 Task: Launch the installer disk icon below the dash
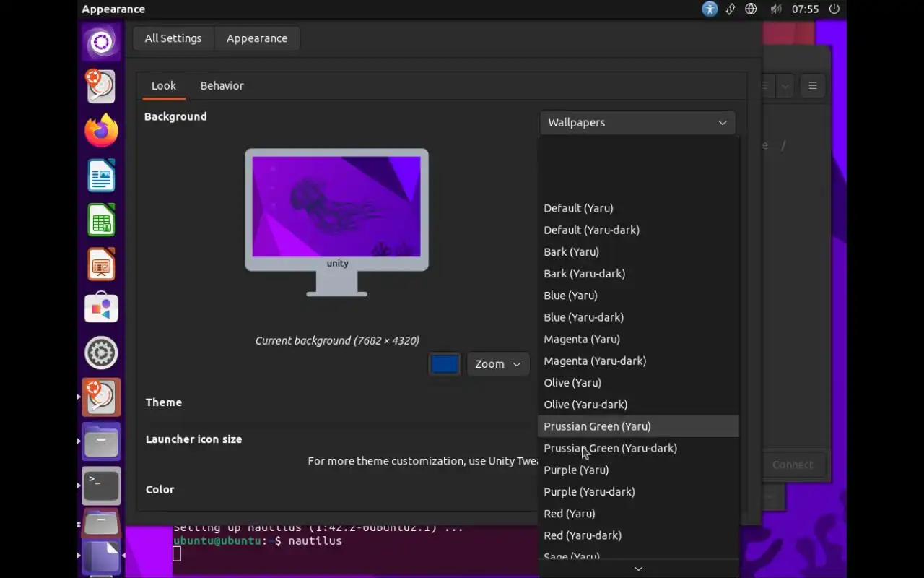tap(101, 86)
